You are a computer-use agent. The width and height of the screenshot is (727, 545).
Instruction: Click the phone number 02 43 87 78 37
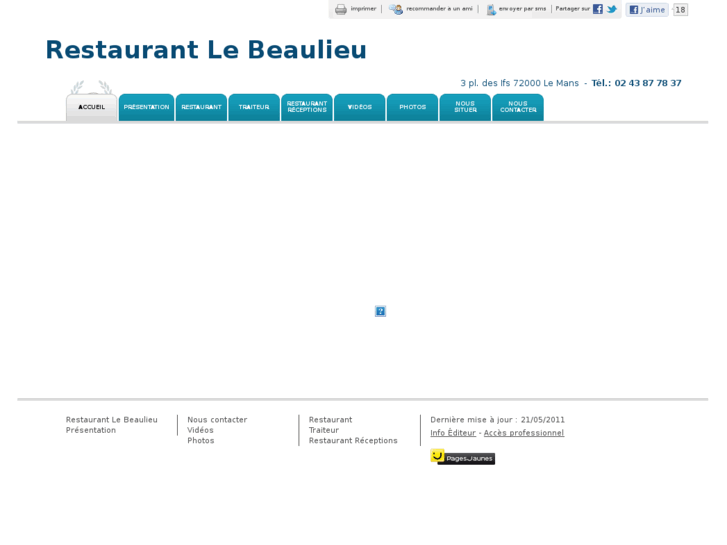(x=648, y=83)
